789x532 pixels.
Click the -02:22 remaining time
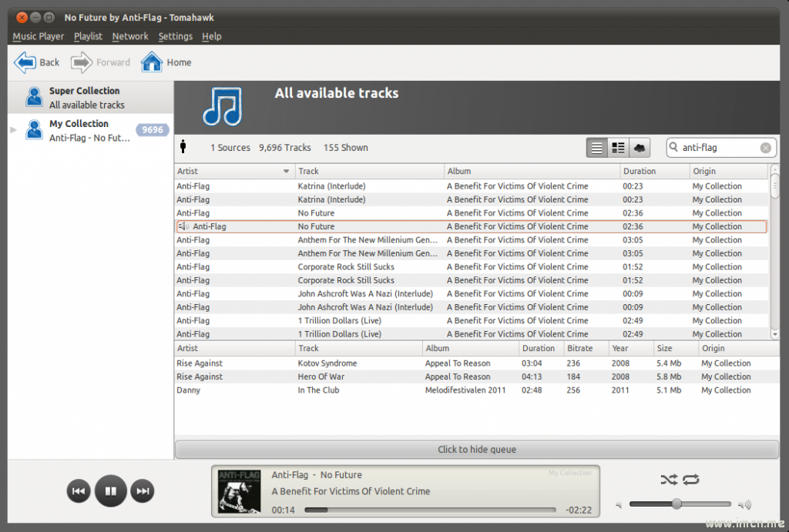[578, 510]
